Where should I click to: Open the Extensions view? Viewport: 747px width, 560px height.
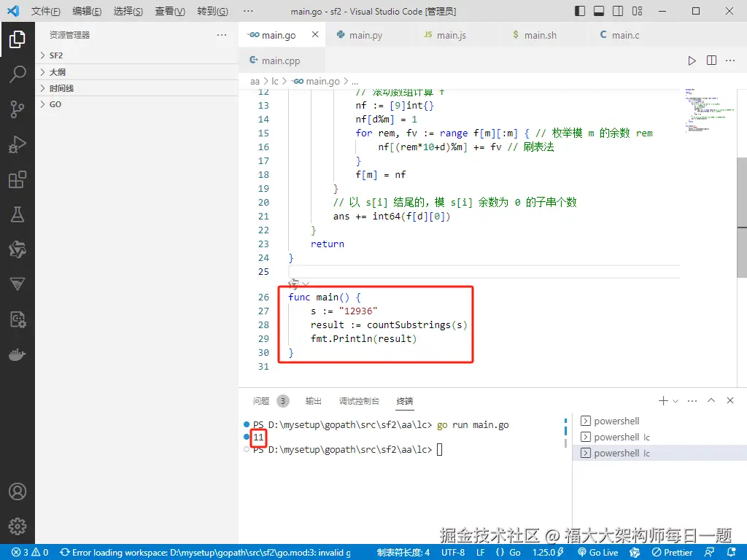[18, 179]
